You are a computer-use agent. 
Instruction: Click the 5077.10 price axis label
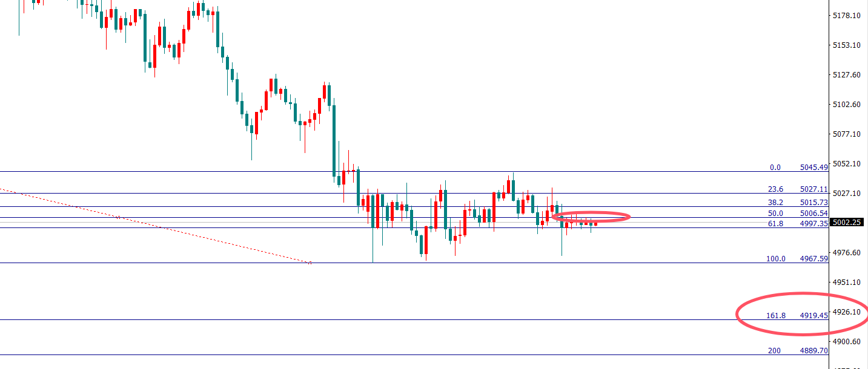847,134
